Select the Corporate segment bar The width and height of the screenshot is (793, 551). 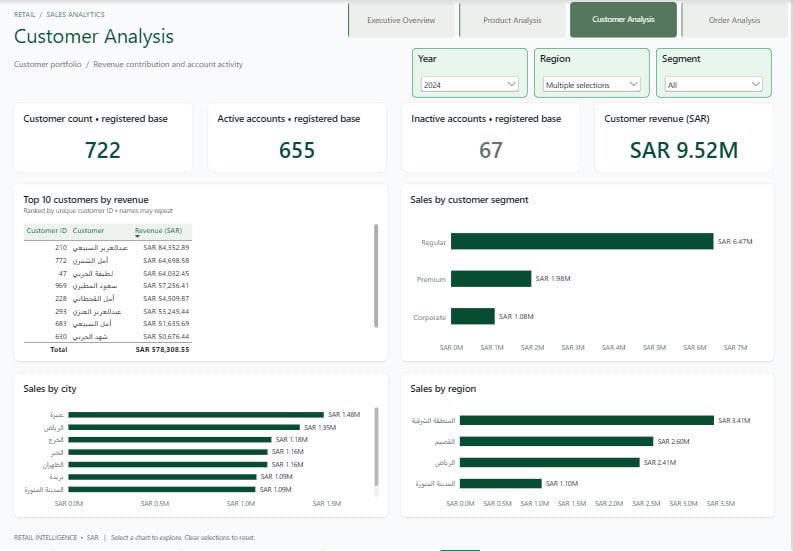coord(473,316)
